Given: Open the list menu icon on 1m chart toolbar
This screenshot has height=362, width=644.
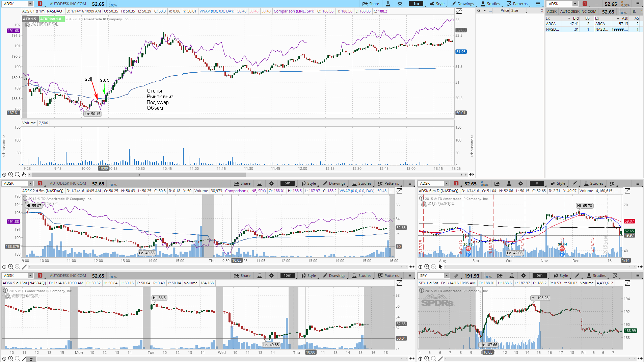Looking at the screenshot, I should coord(538,4).
